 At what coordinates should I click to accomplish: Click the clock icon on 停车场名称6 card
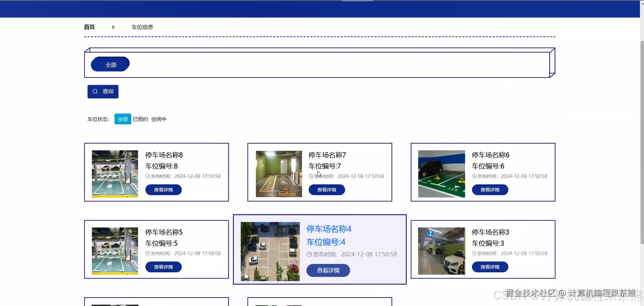[x=474, y=176]
